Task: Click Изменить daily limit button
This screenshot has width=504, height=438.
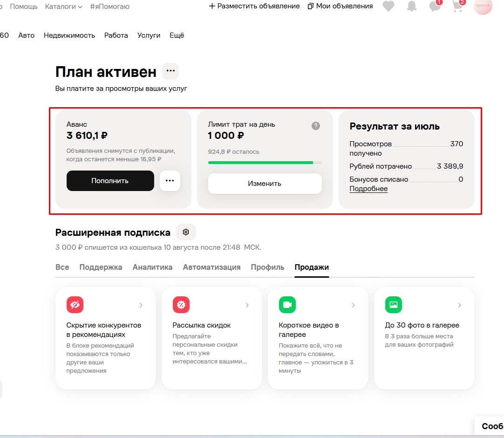Action: pyautogui.click(x=265, y=184)
